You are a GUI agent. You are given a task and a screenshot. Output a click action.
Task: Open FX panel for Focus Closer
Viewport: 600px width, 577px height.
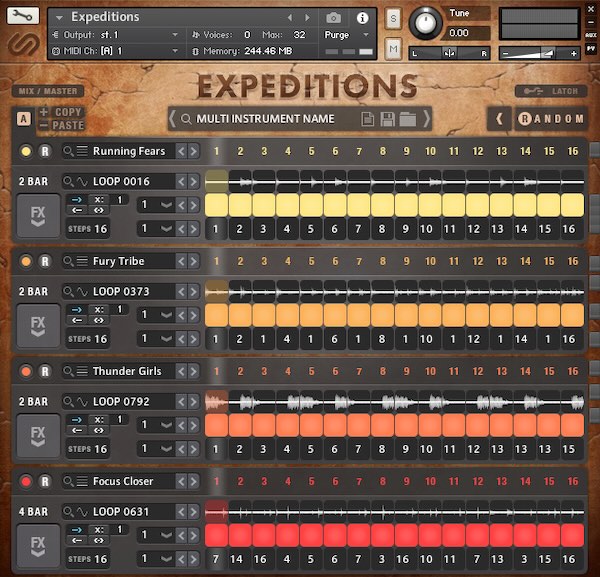[x=38, y=546]
